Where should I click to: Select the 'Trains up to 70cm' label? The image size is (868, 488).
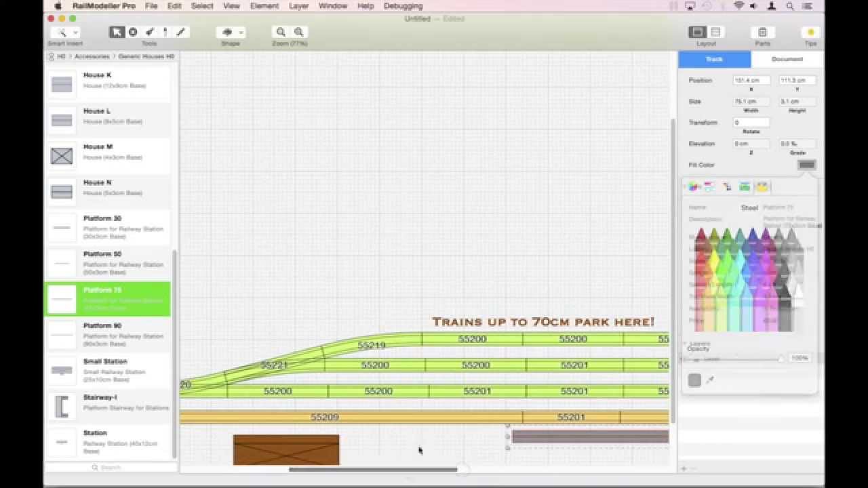tap(543, 322)
